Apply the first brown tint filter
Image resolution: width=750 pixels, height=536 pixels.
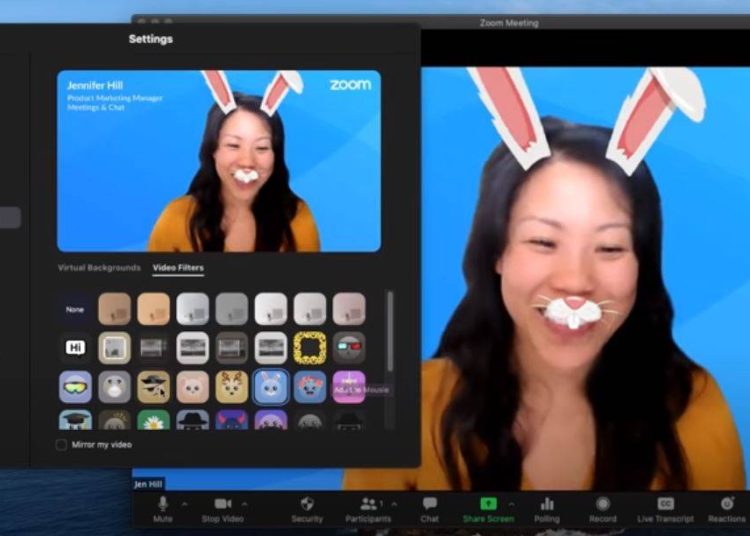coord(114,309)
